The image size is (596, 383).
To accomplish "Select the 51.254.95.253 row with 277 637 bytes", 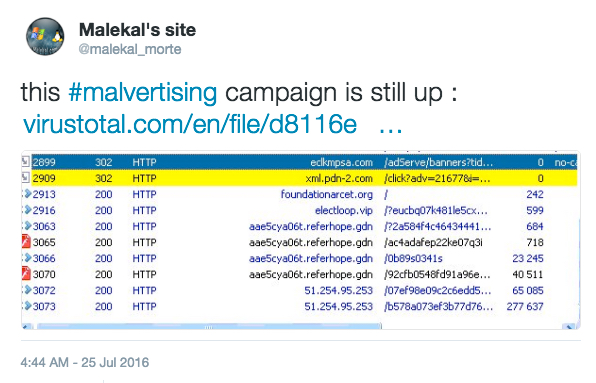I will (x=300, y=306).
